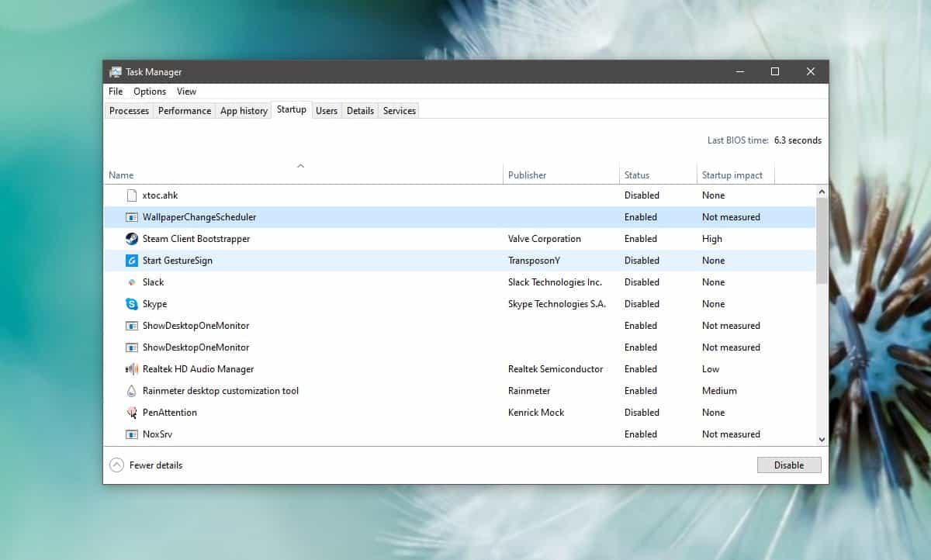Open the File menu
The height and width of the screenshot is (560, 931).
tap(115, 91)
